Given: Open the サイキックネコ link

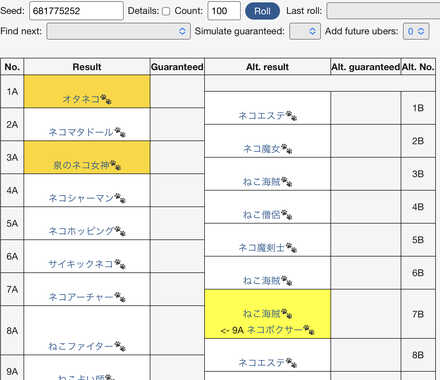Looking at the screenshot, I should 81,264.
